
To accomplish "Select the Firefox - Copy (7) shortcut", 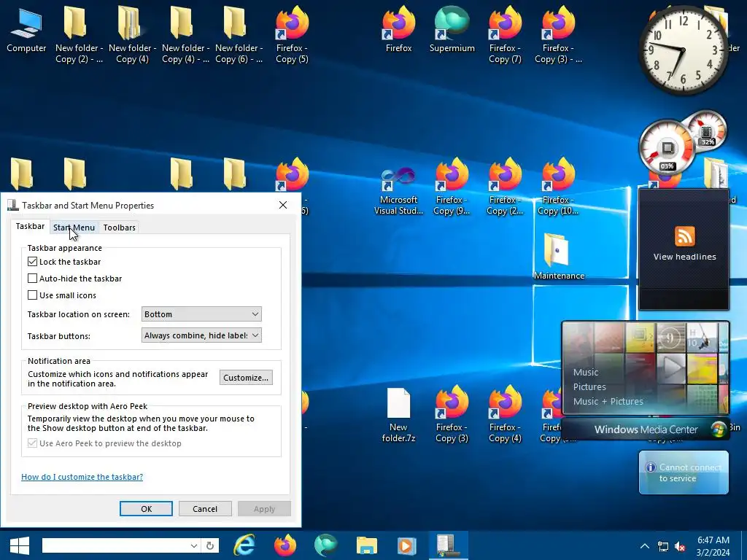I will [x=505, y=36].
